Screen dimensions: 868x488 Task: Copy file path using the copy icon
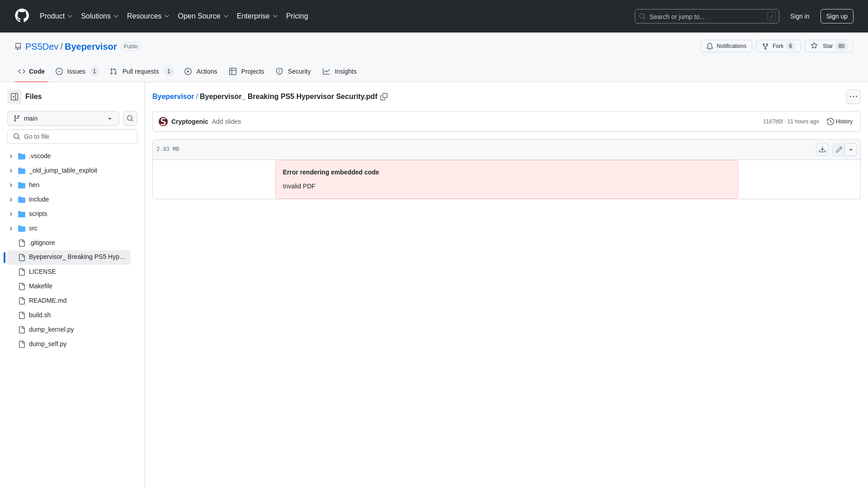pyautogui.click(x=384, y=97)
